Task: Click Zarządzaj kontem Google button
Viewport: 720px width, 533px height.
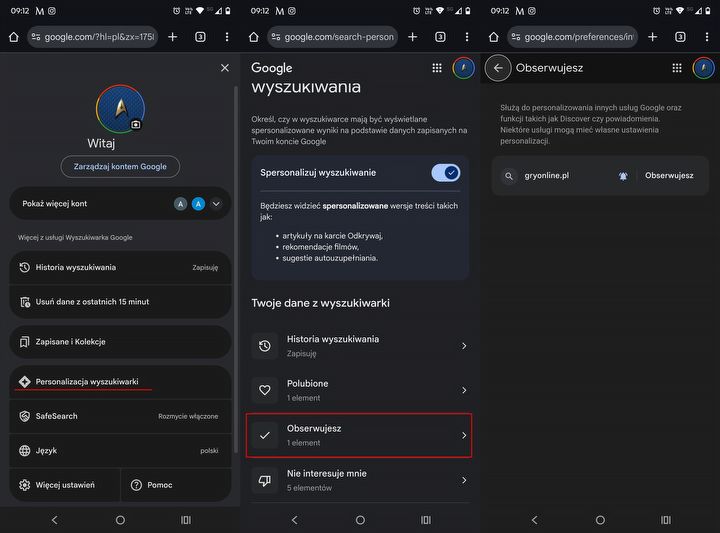Action: pyautogui.click(x=120, y=167)
